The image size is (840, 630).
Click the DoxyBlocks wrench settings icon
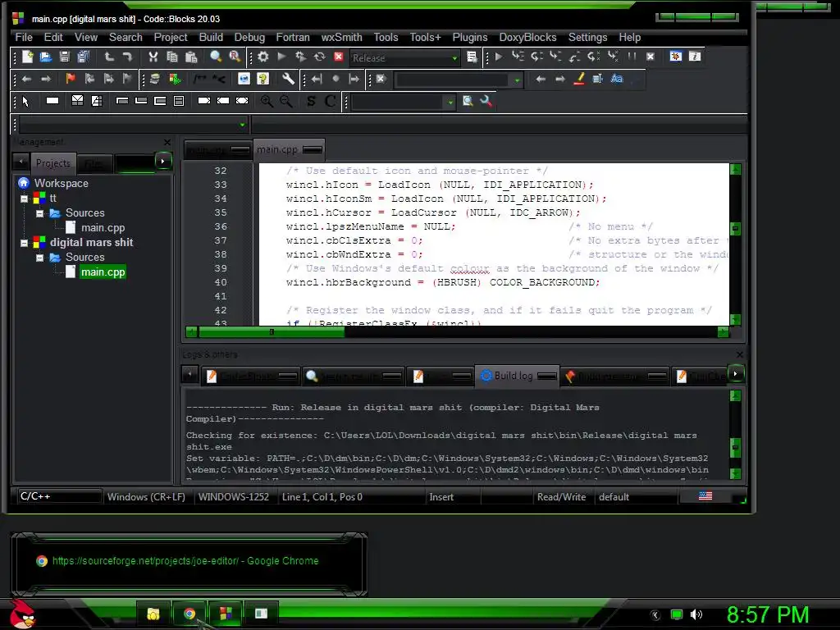coord(288,79)
